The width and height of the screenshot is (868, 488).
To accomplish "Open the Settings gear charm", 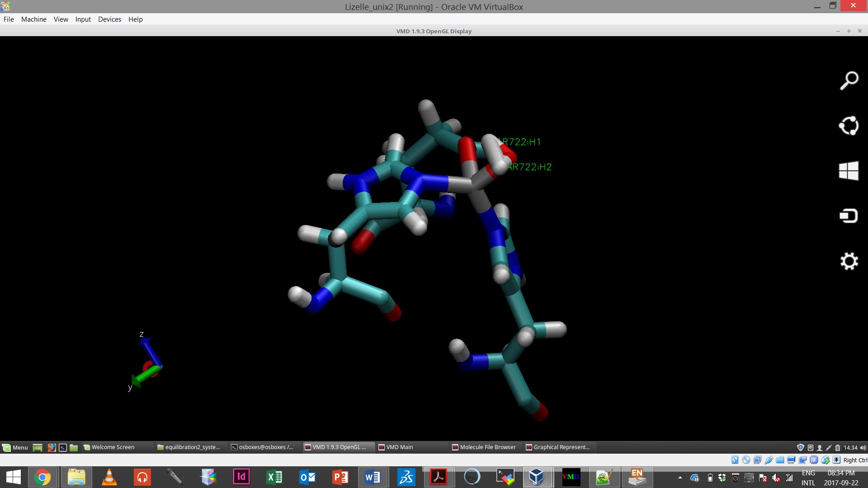I will point(849,261).
